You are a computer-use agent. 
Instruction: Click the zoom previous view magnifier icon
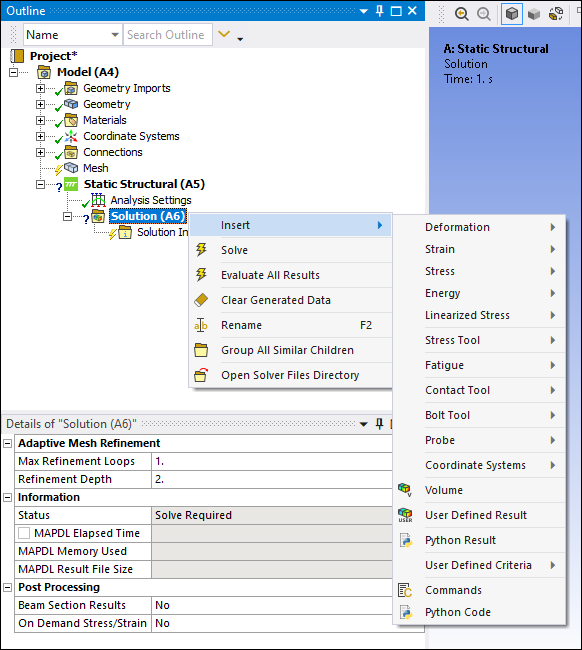tap(461, 14)
